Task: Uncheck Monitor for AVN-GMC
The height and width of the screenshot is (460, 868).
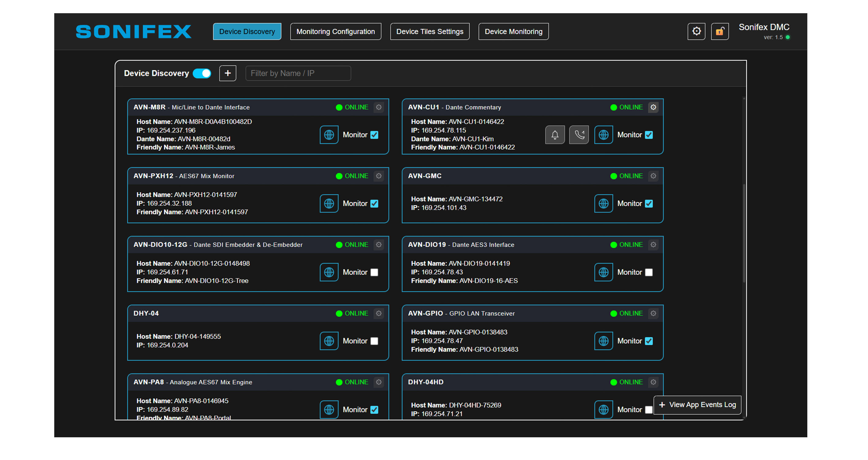Action: click(x=649, y=204)
